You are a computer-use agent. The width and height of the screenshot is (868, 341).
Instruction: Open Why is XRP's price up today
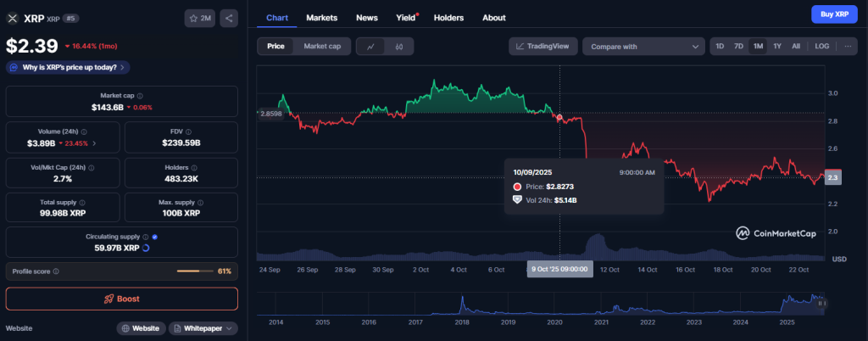(x=68, y=67)
